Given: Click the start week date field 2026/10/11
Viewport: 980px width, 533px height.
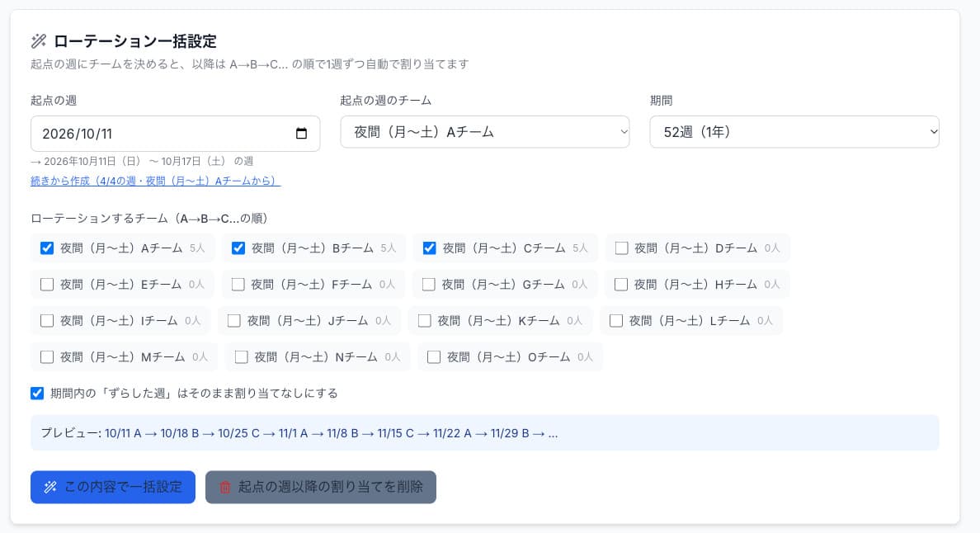Looking at the screenshot, I should point(175,133).
